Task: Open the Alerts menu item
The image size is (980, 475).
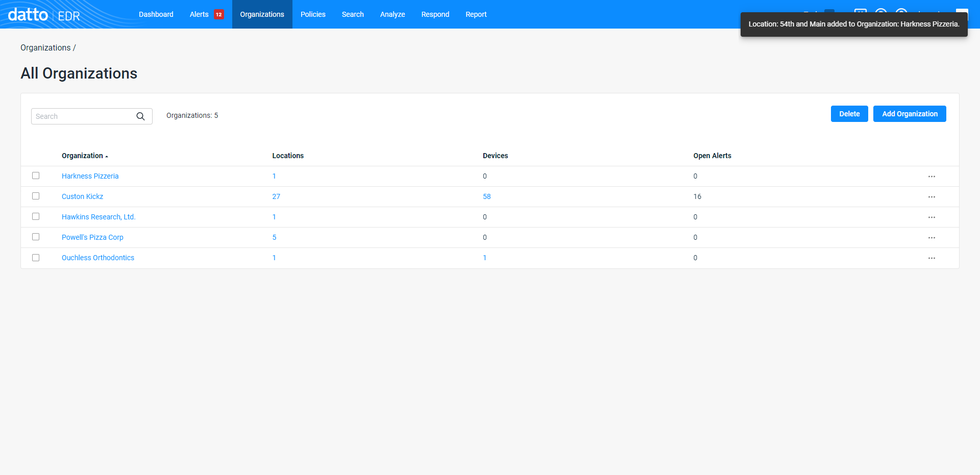Action: 199,14
